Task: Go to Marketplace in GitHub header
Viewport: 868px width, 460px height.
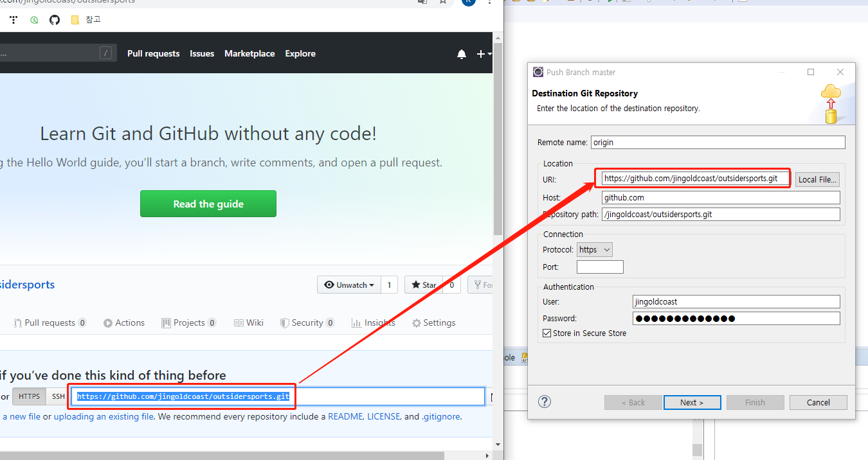Action: pos(249,53)
